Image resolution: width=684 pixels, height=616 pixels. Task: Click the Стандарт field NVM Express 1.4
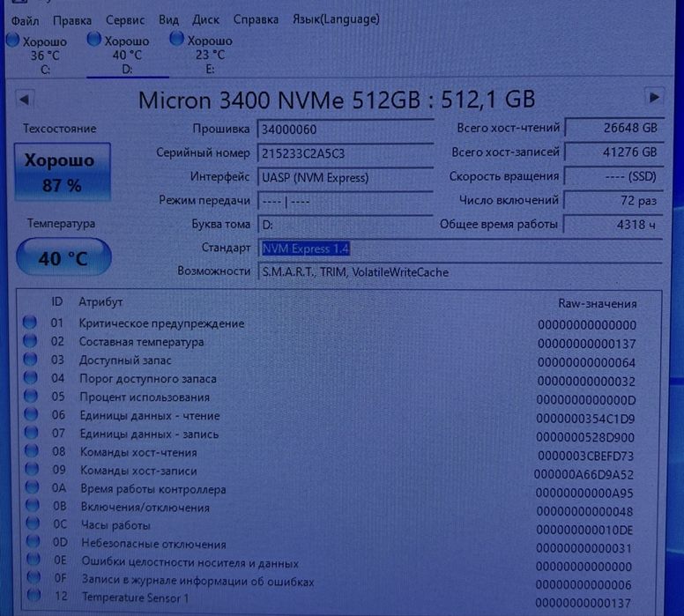[x=460, y=249]
